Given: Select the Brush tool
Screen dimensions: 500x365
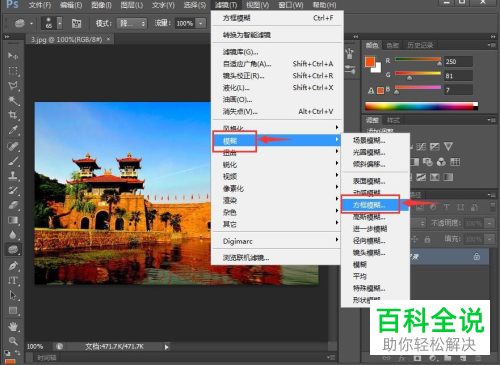Looking at the screenshot, I should 13,161.
